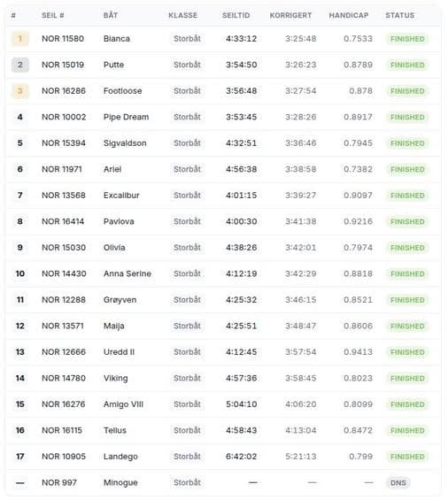Click the silver rank 2 badge
Viewport: 448px width, 500px height.
click(20, 65)
